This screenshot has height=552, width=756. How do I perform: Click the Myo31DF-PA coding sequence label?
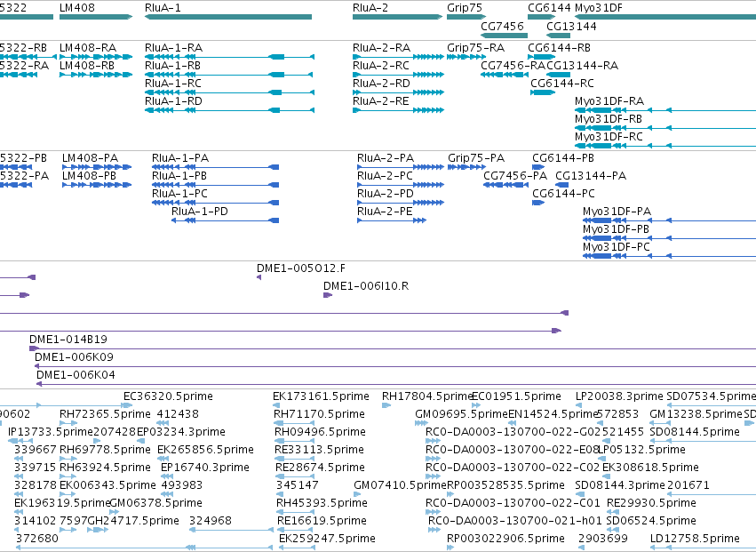point(617,212)
